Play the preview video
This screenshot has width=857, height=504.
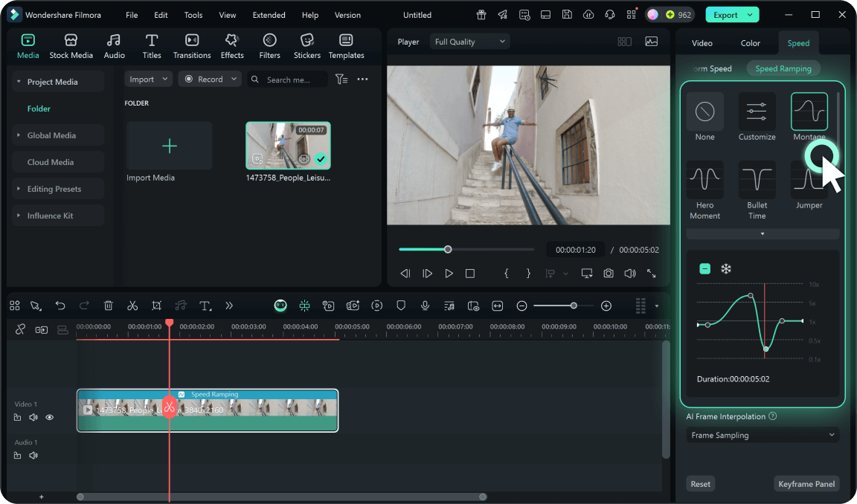[449, 273]
